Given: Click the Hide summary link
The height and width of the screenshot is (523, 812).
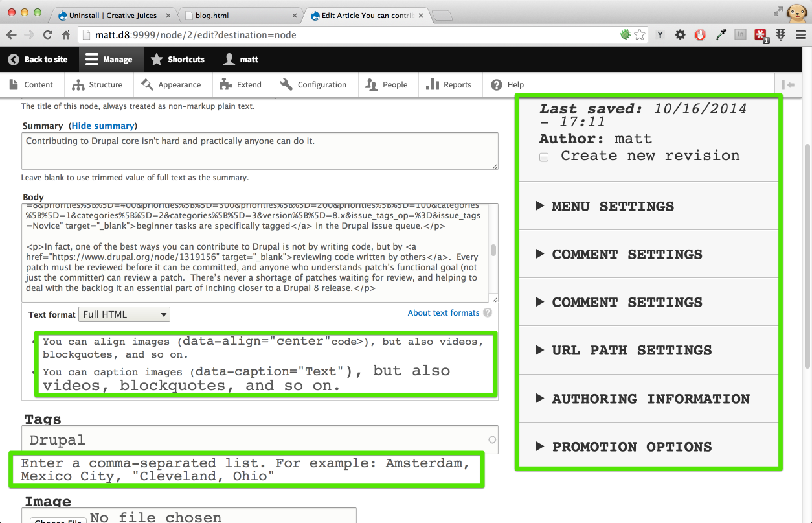Looking at the screenshot, I should 103,126.
